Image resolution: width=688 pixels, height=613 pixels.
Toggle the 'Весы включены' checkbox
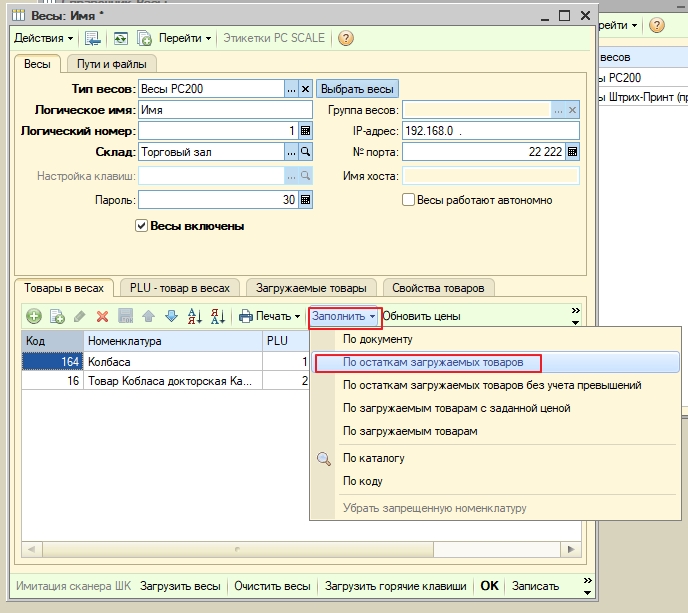point(141,226)
